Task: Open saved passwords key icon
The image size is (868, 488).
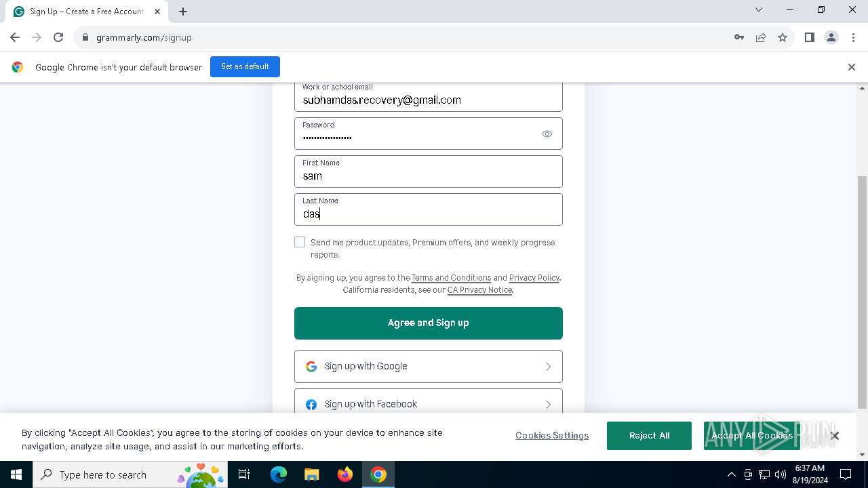Action: [739, 37]
